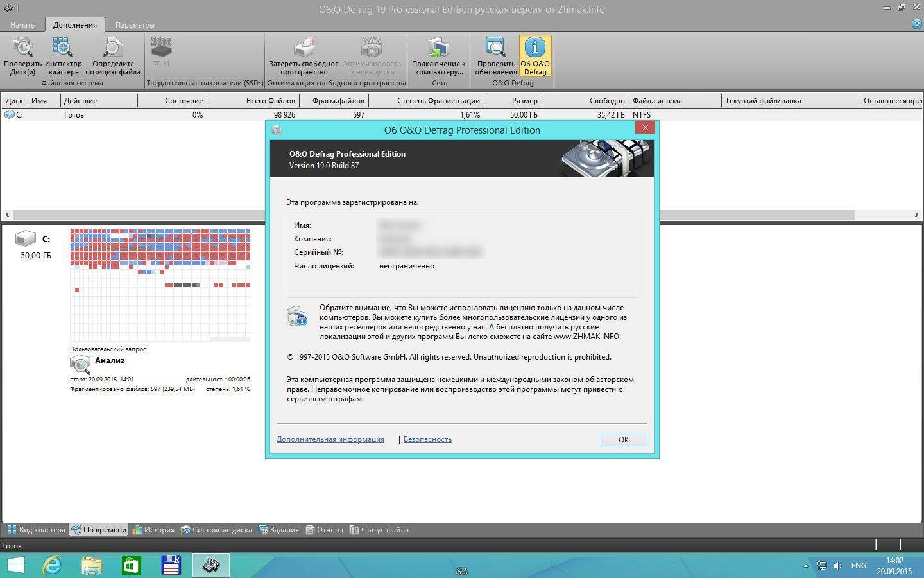Open the Статус файла bottom tab
Viewport: 924px width, 578px height.
(379, 530)
